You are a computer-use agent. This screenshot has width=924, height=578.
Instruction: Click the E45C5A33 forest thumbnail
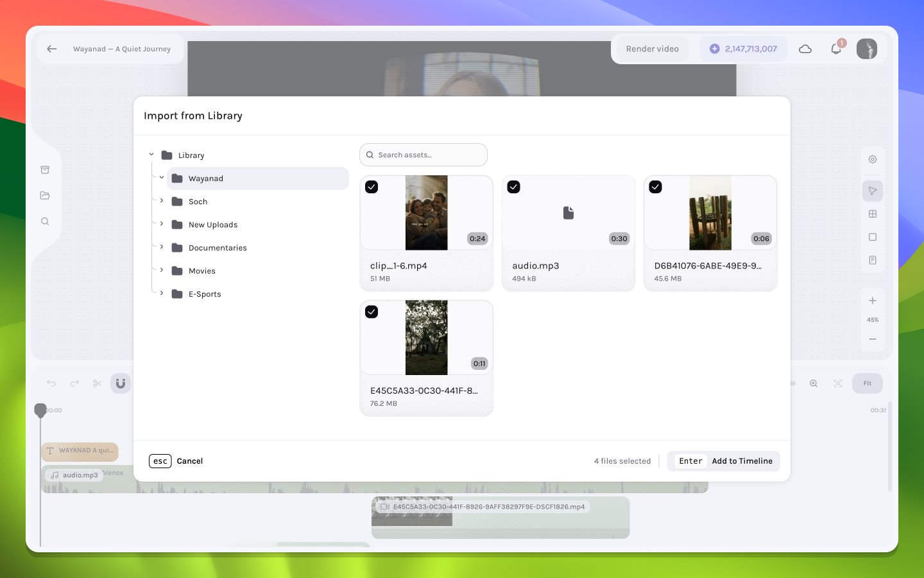427,338
